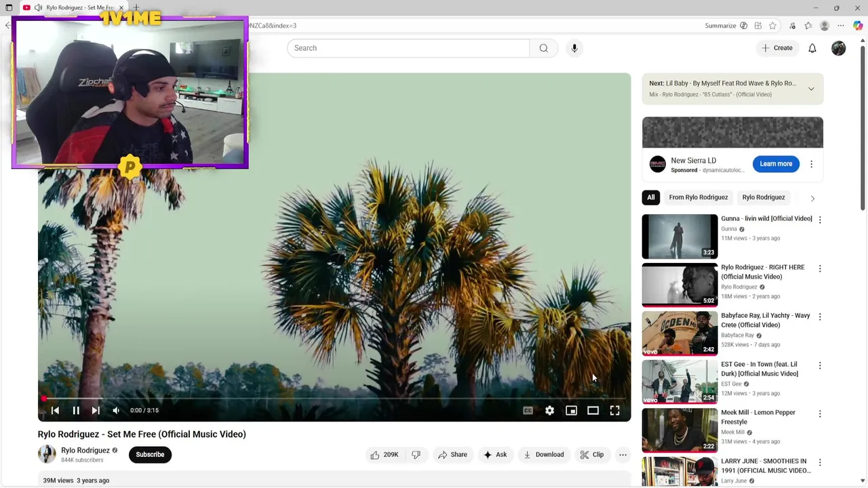
Task: Like the video with thumbs up
Action: tap(384, 455)
